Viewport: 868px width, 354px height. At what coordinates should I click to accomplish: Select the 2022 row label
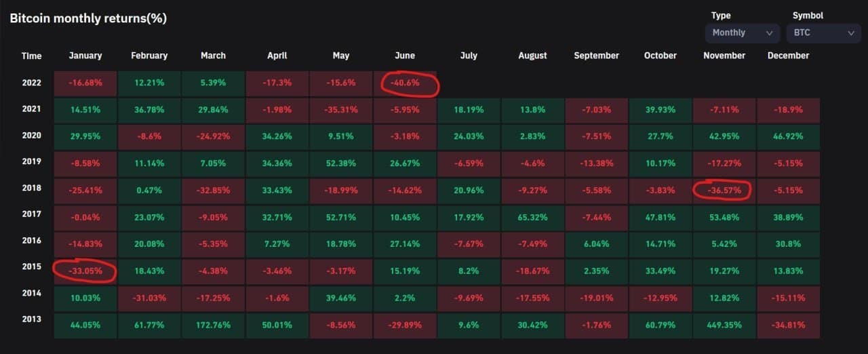coord(31,83)
